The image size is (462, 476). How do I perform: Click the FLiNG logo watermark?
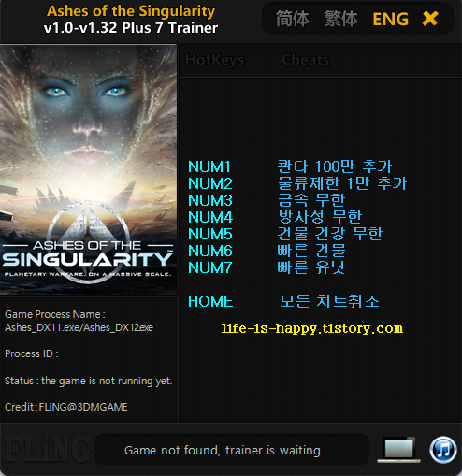46,450
